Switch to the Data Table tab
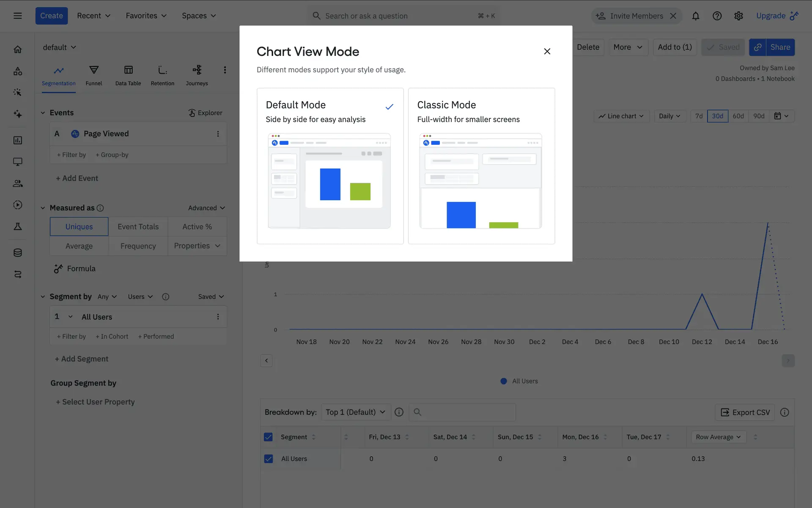812x508 pixels. point(128,75)
